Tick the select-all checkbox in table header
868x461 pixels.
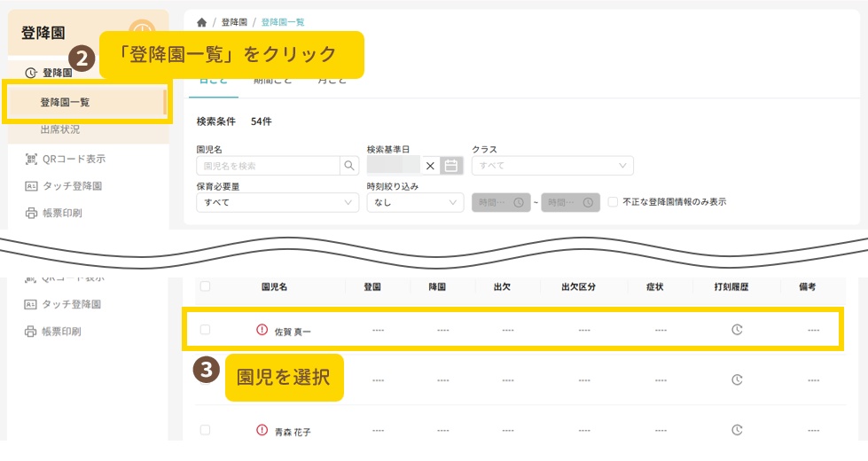(206, 286)
